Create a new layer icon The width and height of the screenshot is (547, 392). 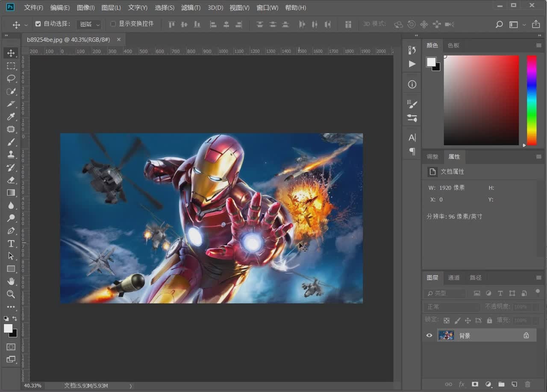tap(515, 384)
